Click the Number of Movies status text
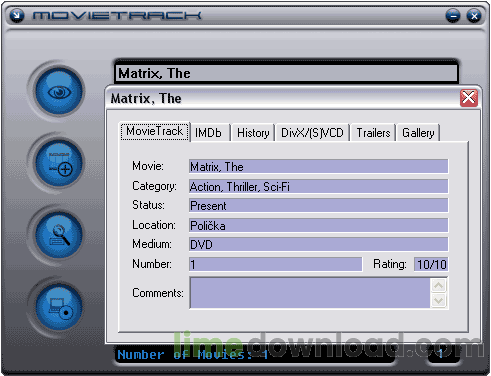Screen dimensions: 491x376 [x=193, y=354]
